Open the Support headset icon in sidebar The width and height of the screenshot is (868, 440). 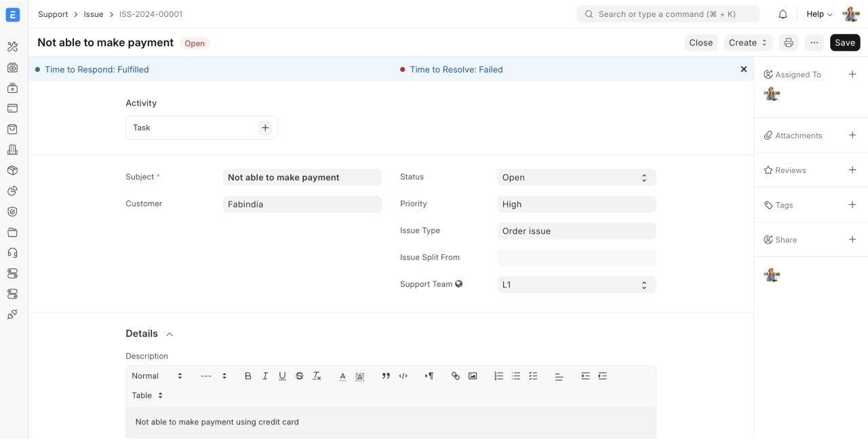pos(12,253)
